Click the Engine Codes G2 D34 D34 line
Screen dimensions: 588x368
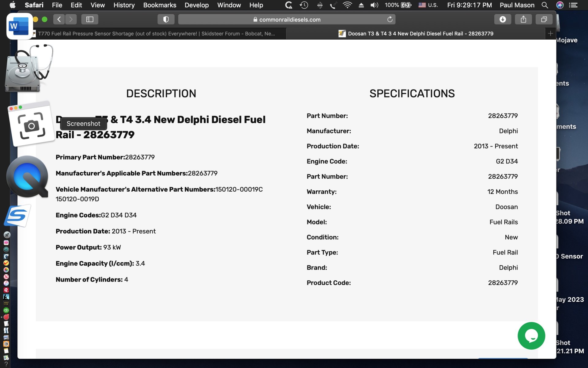(96, 215)
